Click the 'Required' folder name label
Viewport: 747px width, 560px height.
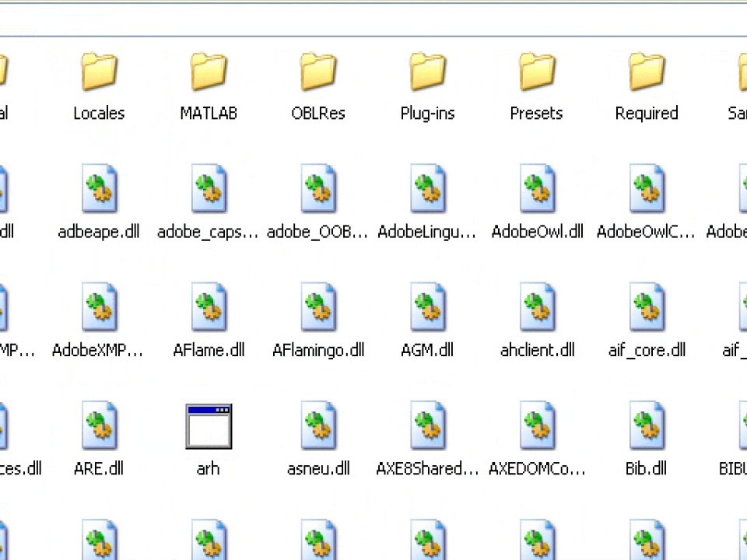(647, 114)
